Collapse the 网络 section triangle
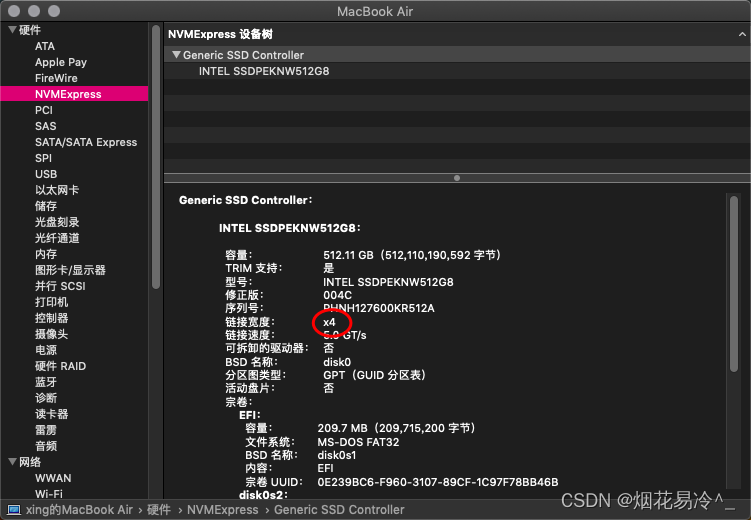 pos(12,462)
